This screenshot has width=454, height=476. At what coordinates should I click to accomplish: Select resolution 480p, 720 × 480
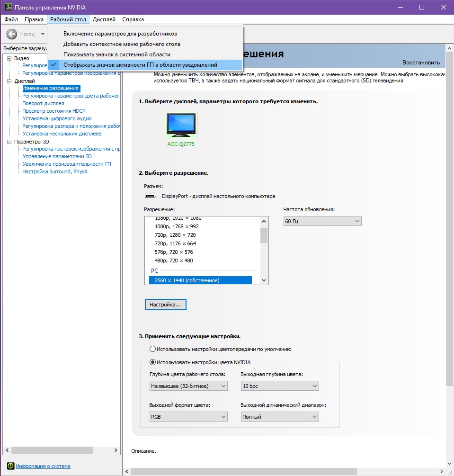pyautogui.click(x=174, y=260)
